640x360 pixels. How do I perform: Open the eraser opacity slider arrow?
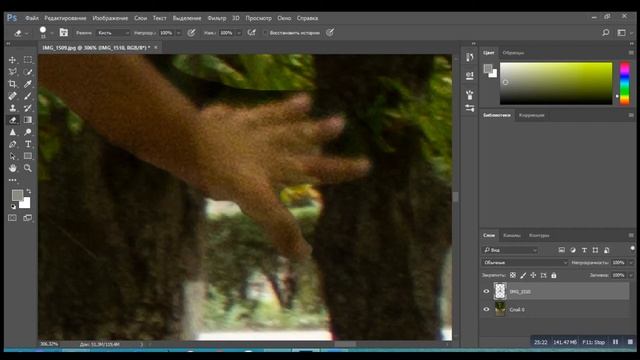(178, 33)
